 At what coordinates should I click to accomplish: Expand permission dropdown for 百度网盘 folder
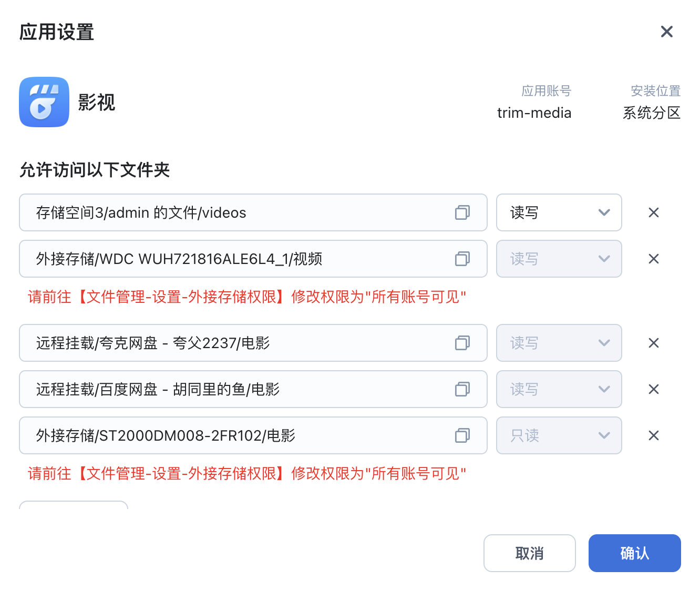click(x=559, y=389)
